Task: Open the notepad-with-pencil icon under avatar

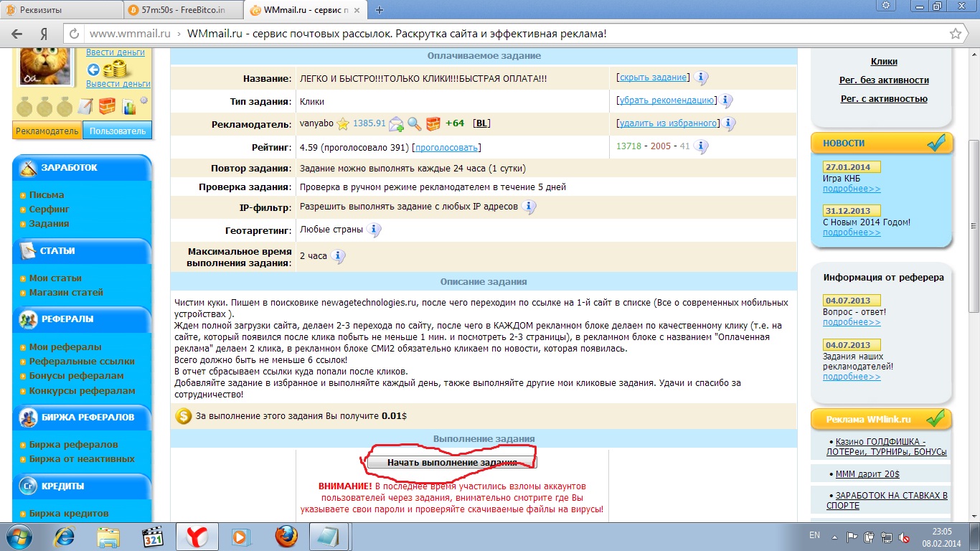Action: [x=85, y=107]
